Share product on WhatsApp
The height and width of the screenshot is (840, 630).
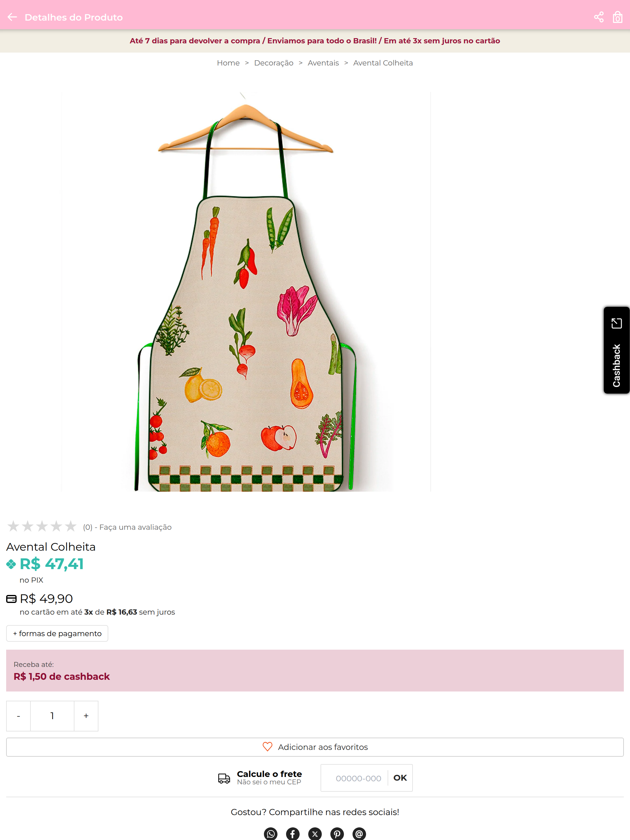point(270,834)
